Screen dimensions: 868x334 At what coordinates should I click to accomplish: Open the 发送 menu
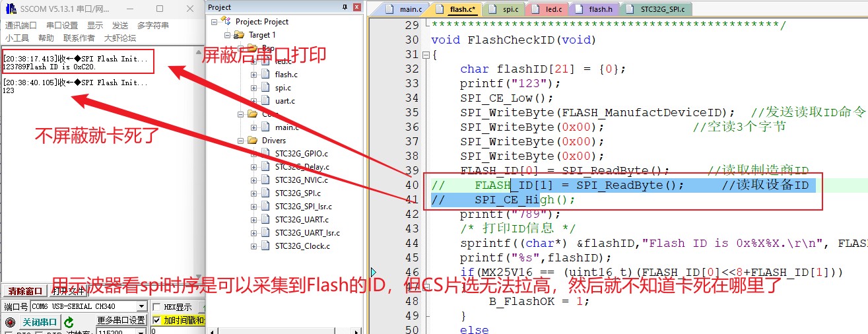pos(120,26)
